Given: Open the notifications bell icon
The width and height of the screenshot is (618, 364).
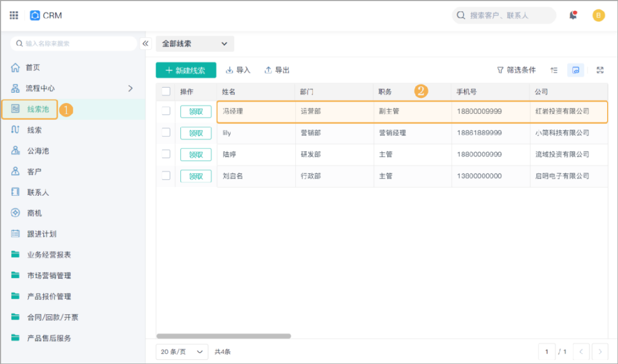Looking at the screenshot, I should tap(572, 15).
